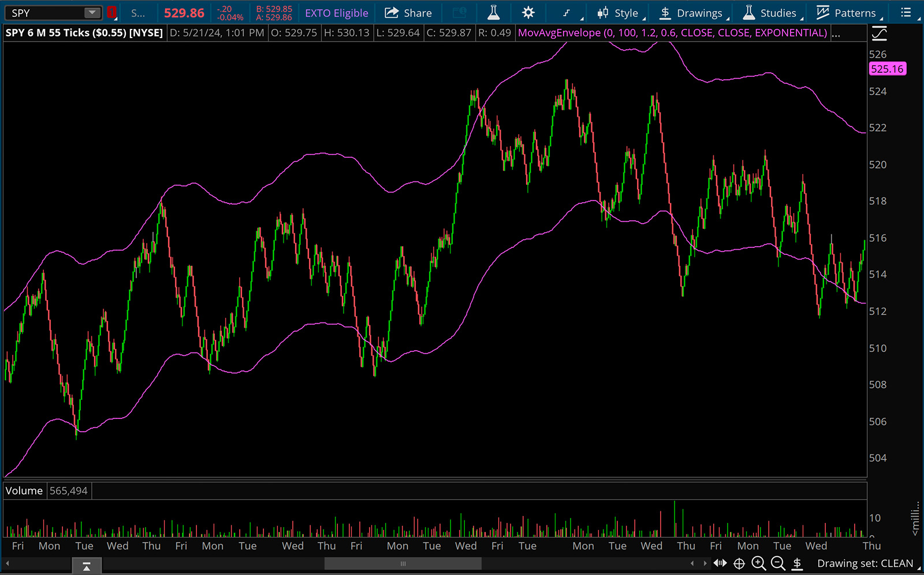Click the red clipboard icon beside symbol box
Image resolution: width=924 pixels, height=575 pixels.
tap(112, 13)
